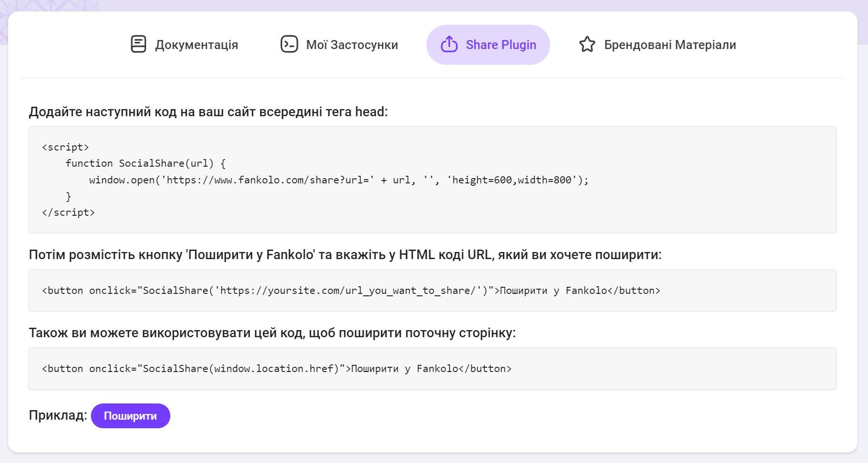
Task: Click the function SocialShare(url) line
Action: (x=146, y=163)
